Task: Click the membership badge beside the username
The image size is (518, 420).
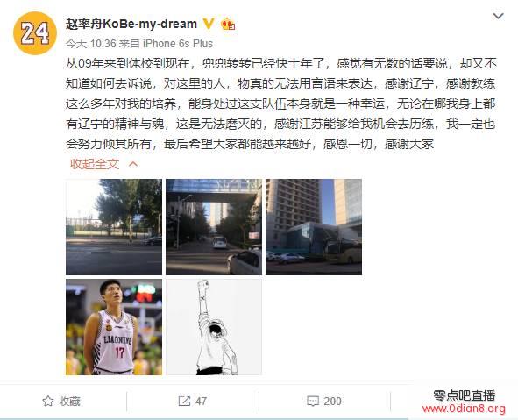Action: click(228, 24)
